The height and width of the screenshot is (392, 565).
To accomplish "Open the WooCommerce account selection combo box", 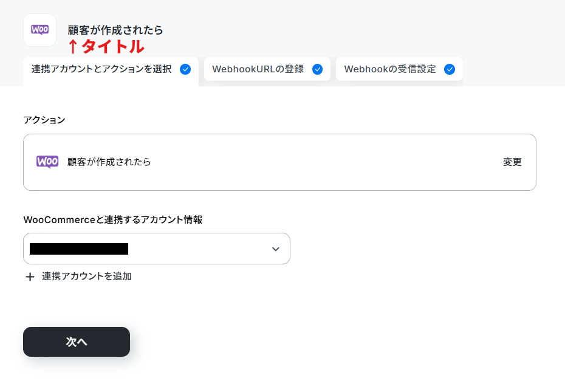I will point(157,249).
